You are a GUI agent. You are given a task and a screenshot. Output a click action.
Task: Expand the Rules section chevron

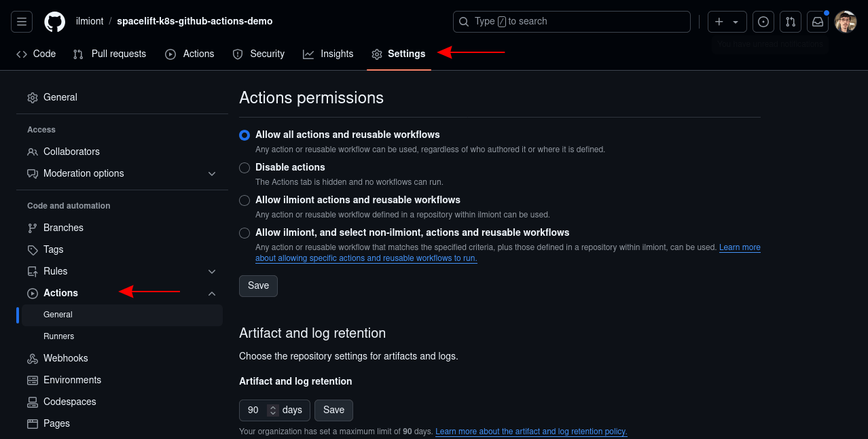[x=212, y=271]
